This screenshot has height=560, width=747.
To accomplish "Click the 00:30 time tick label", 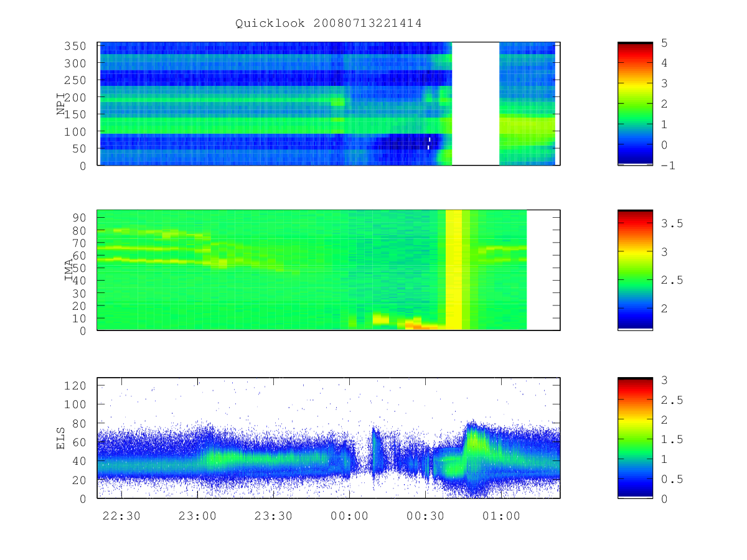I will [425, 516].
